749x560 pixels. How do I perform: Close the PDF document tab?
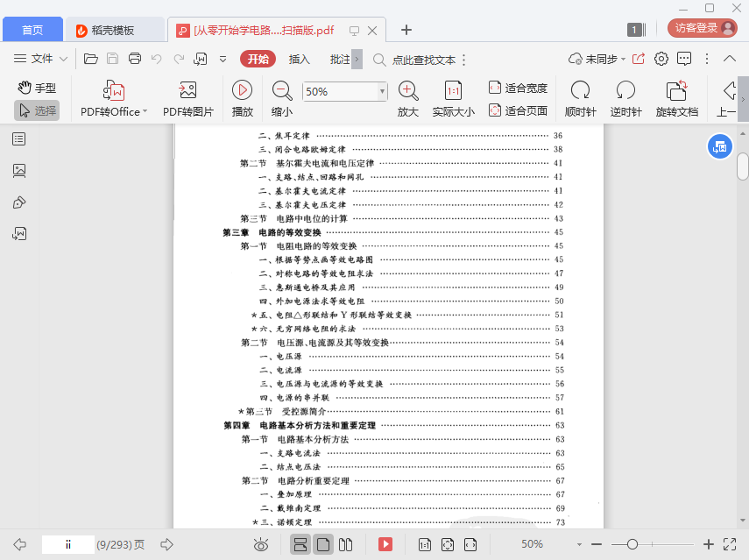(x=372, y=31)
